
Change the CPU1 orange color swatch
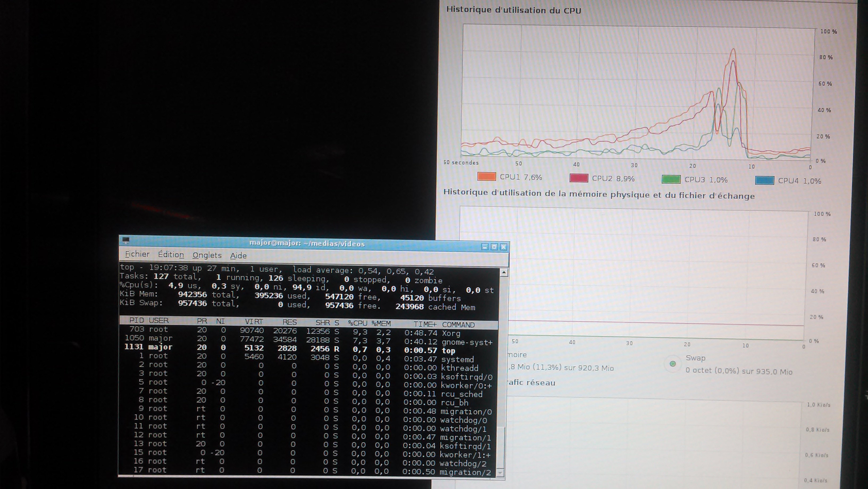[x=487, y=176]
